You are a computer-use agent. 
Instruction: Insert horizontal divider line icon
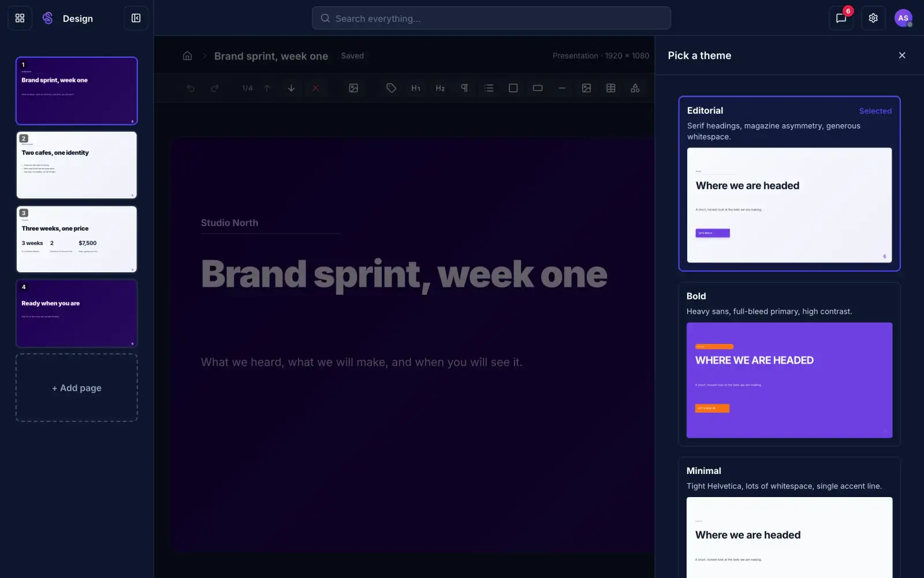pos(562,88)
